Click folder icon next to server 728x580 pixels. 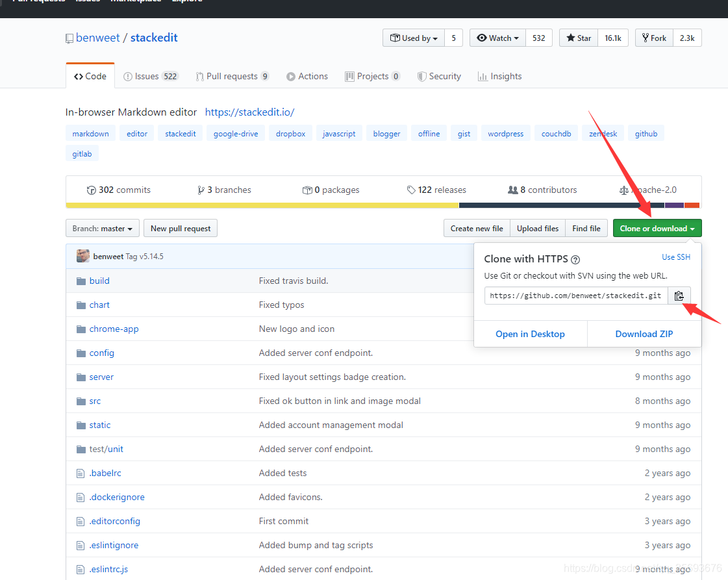[x=81, y=377]
